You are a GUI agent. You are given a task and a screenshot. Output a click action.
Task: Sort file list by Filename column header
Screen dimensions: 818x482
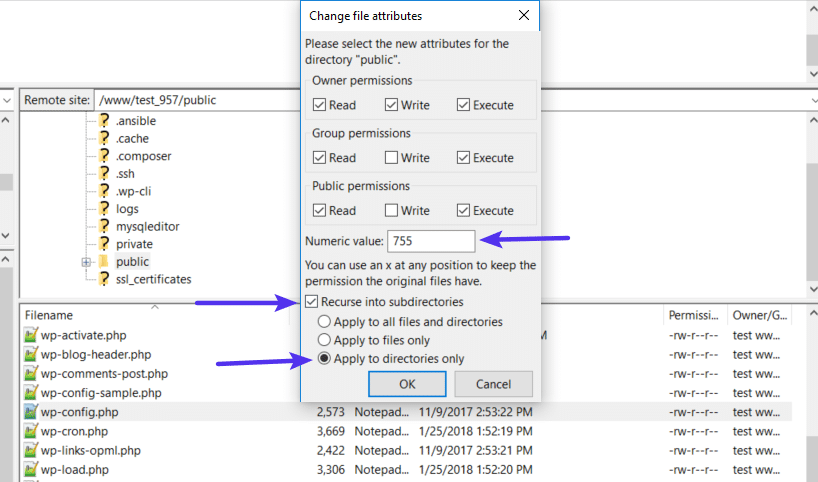pyautogui.click(x=50, y=315)
